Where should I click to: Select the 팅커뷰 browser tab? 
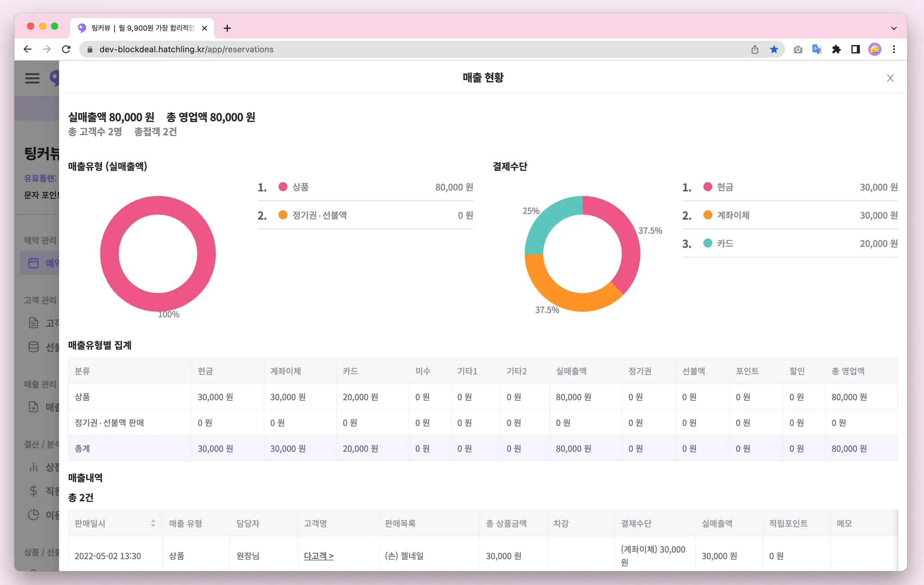pyautogui.click(x=140, y=28)
